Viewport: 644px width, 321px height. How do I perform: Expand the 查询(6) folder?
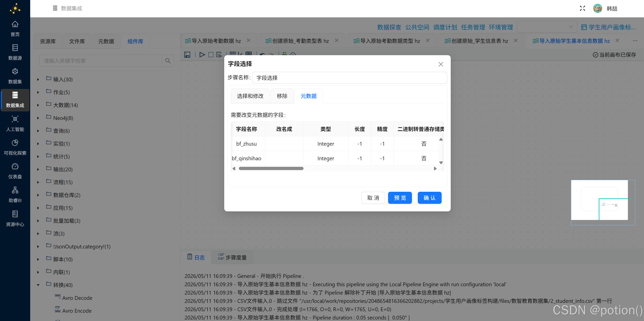pyautogui.click(x=38, y=131)
